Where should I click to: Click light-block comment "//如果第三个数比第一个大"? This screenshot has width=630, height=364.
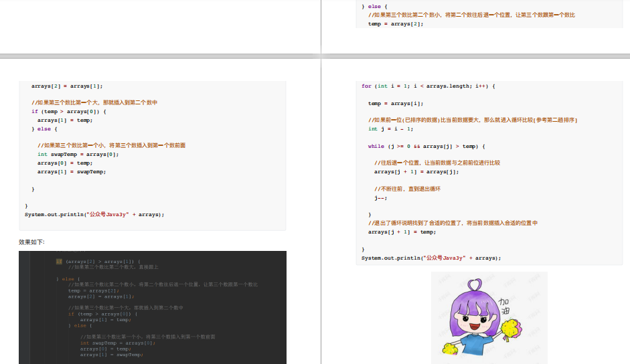click(x=94, y=102)
